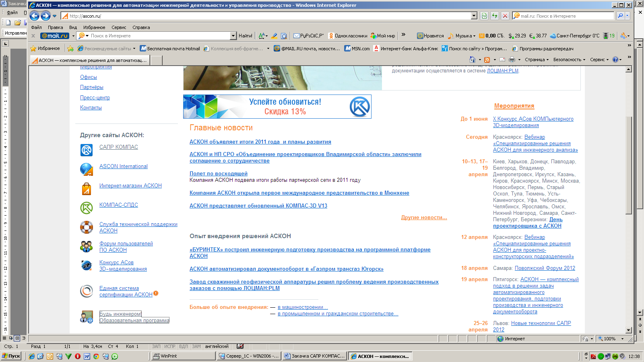Switch to Сервер_1С taskbar window
Screen dimensions: 644x362
[249, 356]
